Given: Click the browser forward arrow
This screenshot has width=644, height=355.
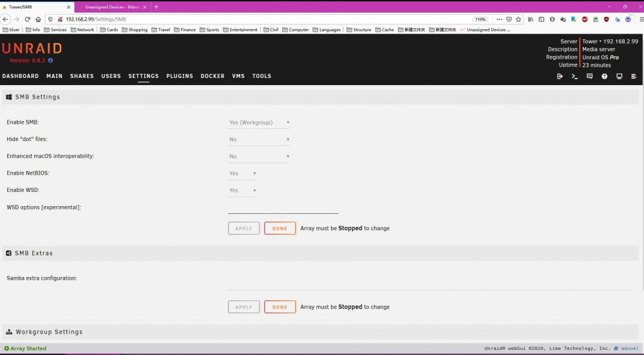Looking at the screenshot, I should click(x=17, y=19).
